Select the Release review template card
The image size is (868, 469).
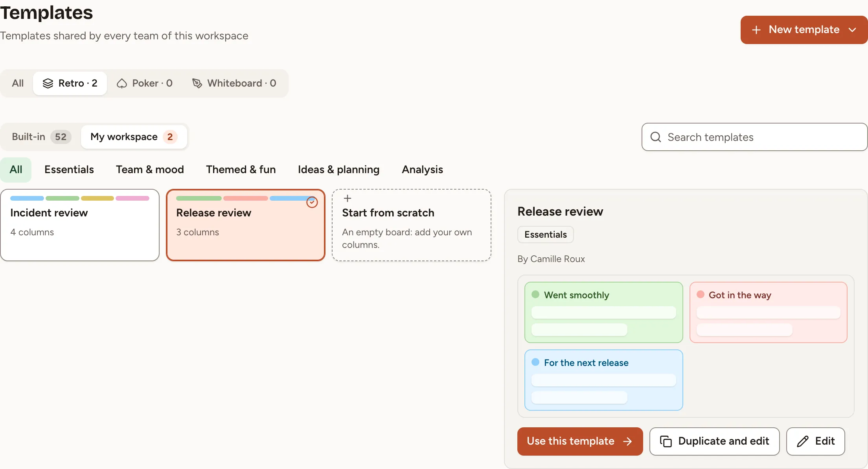click(x=246, y=225)
